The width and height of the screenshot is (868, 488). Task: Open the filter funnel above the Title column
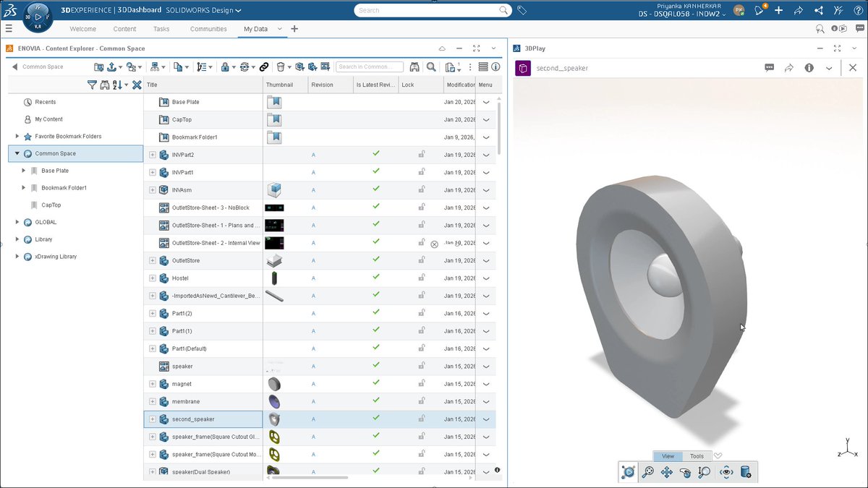(x=92, y=85)
